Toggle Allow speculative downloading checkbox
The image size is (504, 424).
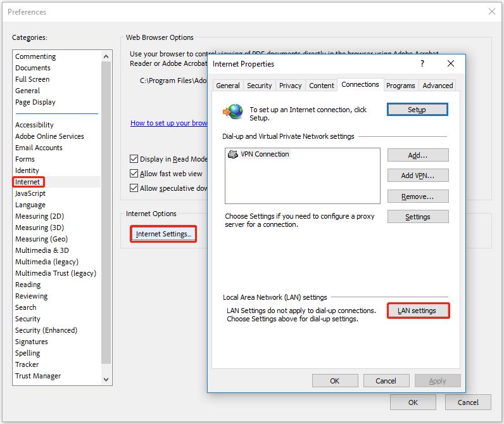(134, 188)
